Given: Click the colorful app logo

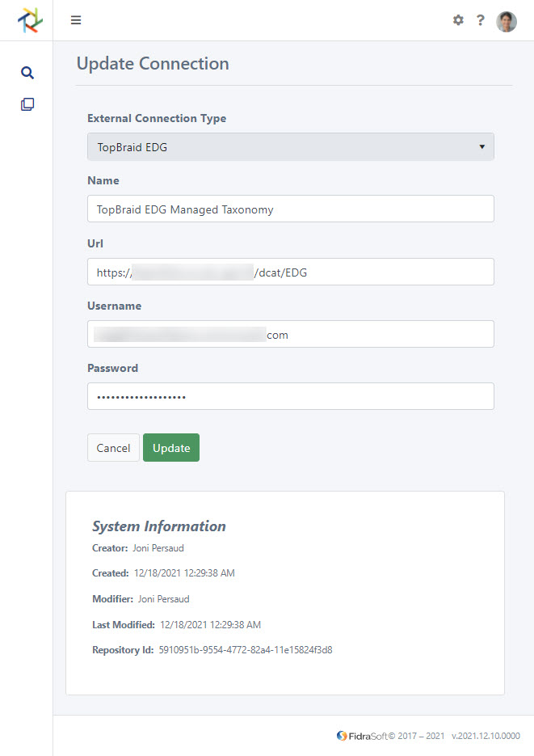Looking at the screenshot, I should point(30,20).
